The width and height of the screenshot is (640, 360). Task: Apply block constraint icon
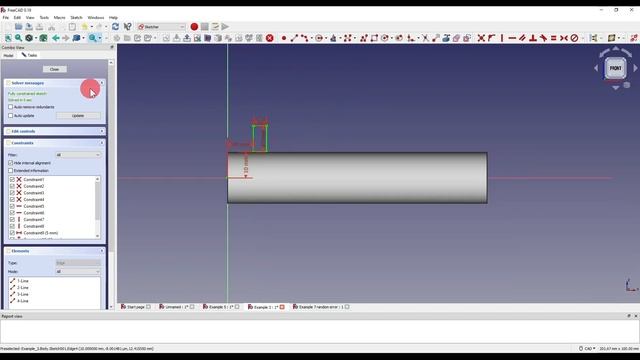tap(574, 38)
